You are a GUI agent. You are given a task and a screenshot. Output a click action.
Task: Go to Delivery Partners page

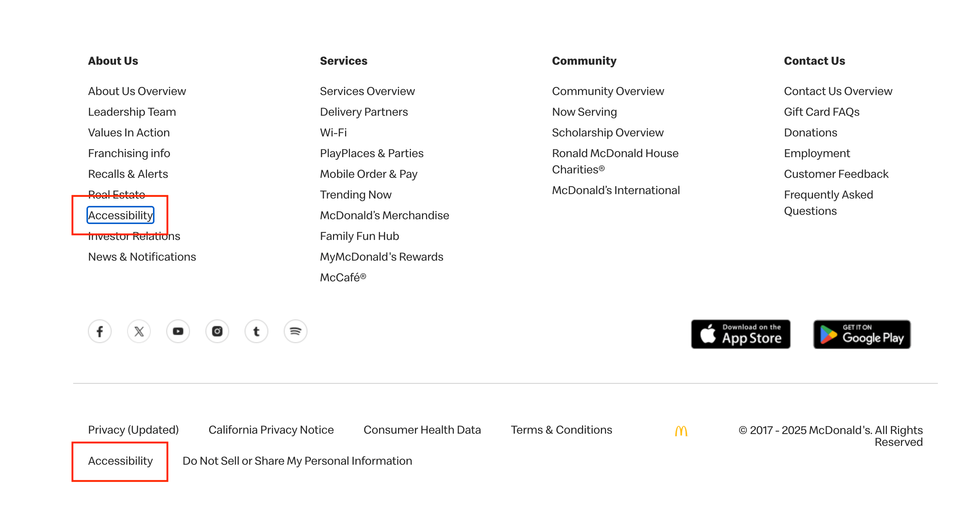pyautogui.click(x=363, y=112)
